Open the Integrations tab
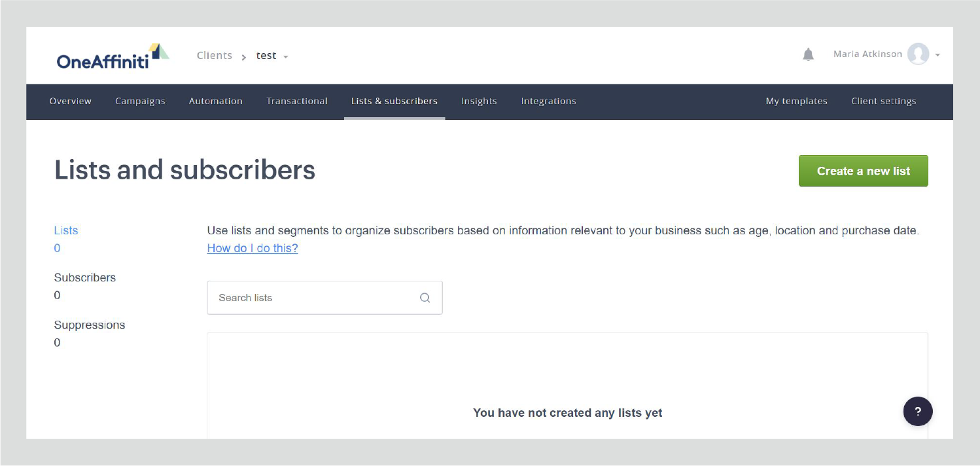Image resolution: width=980 pixels, height=466 pixels. click(549, 101)
